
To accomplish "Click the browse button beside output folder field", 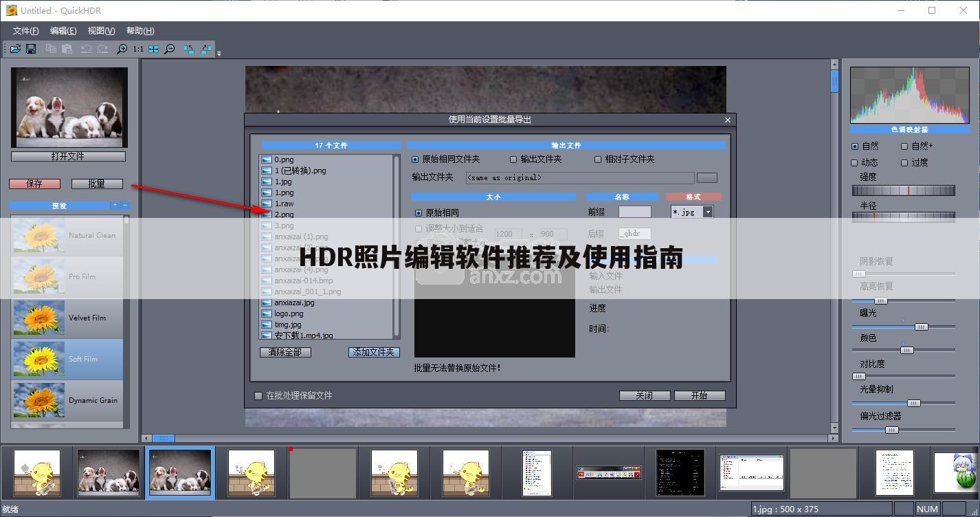I will coord(707,177).
